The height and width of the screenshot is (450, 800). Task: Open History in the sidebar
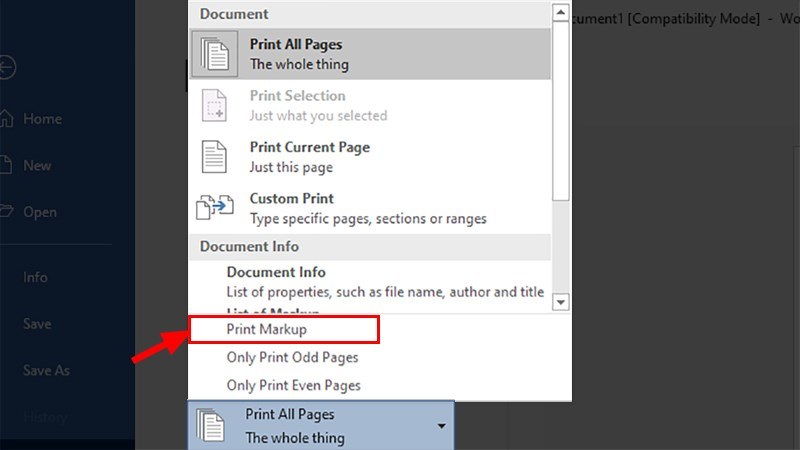tap(45, 417)
